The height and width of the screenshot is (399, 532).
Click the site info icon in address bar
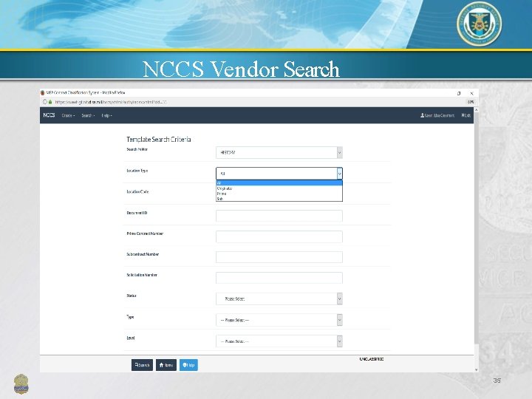(44, 102)
